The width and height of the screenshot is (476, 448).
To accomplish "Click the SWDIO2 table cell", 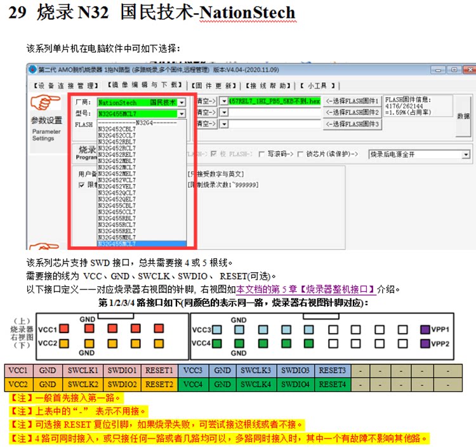I will click(122, 385).
